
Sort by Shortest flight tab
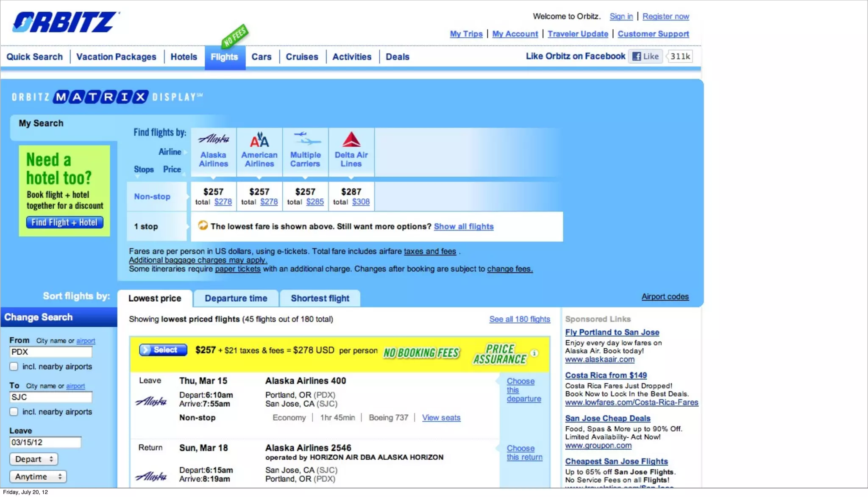click(x=320, y=298)
